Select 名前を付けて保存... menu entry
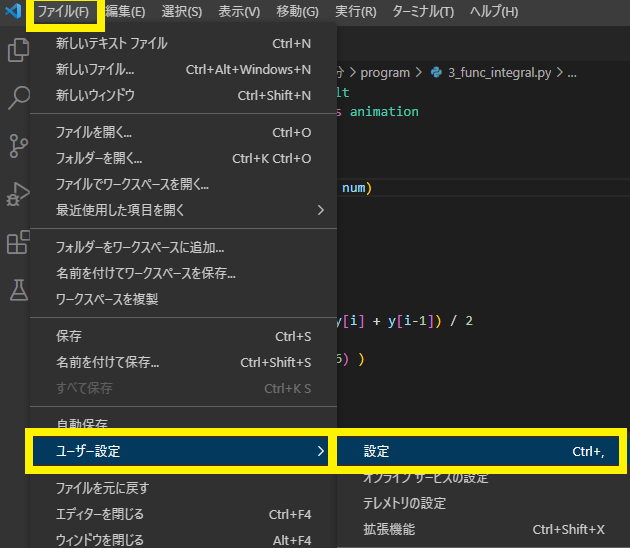Screen dimensions: 630x548 pyautogui.click(x=107, y=362)
